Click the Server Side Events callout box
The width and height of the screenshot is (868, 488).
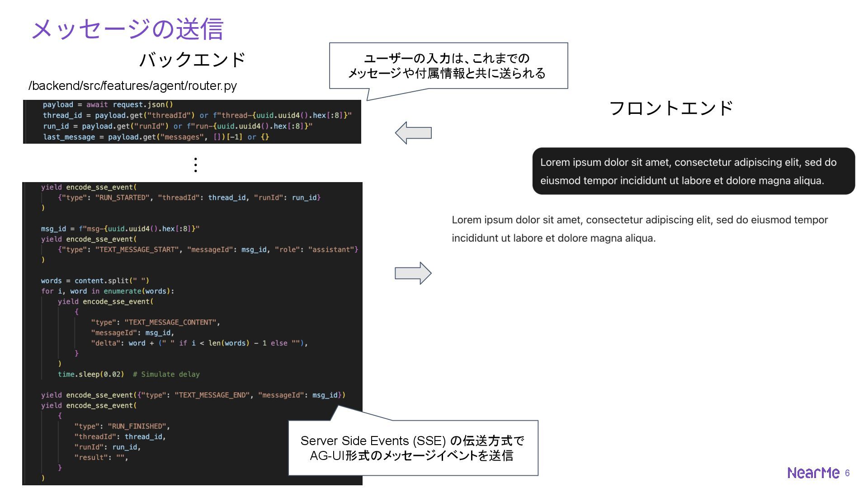(412, 448)
